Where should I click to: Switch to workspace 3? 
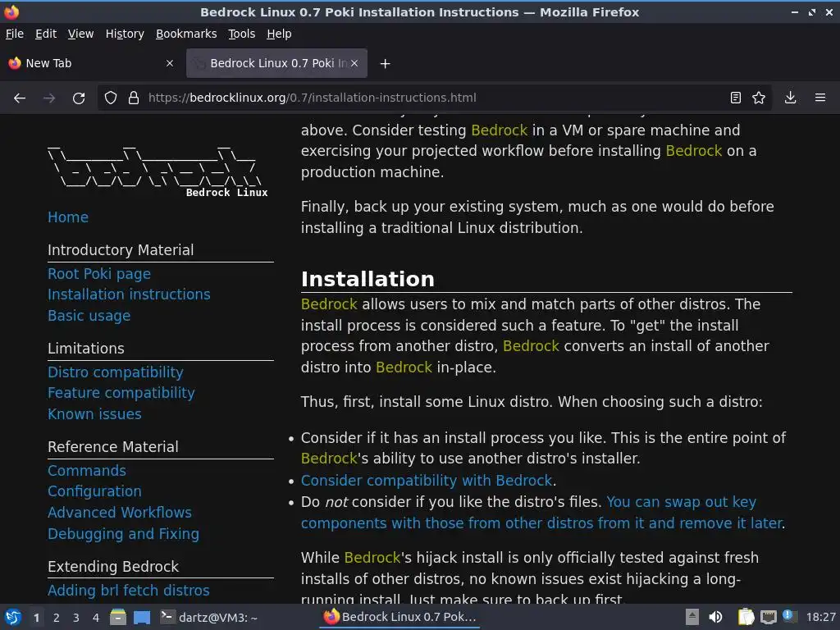(x=76, y=618)
